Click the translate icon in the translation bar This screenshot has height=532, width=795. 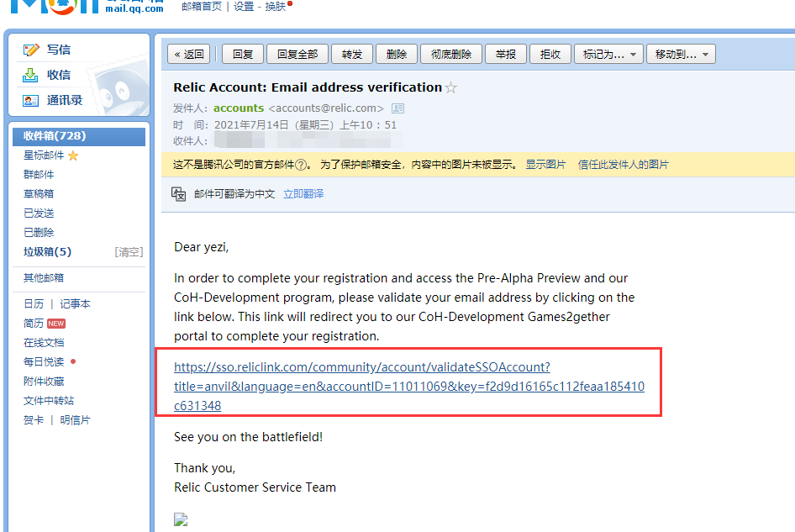(x=178, y=194)
